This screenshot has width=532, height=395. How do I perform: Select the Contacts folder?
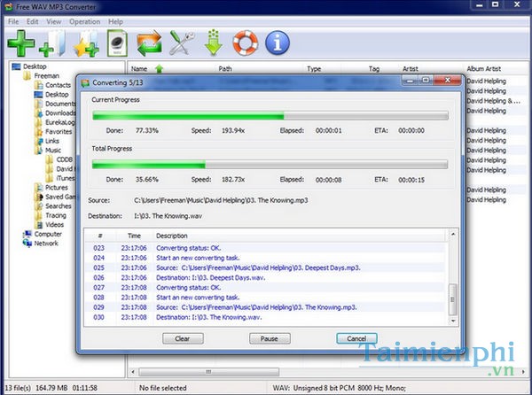click(x=58, y=85)
